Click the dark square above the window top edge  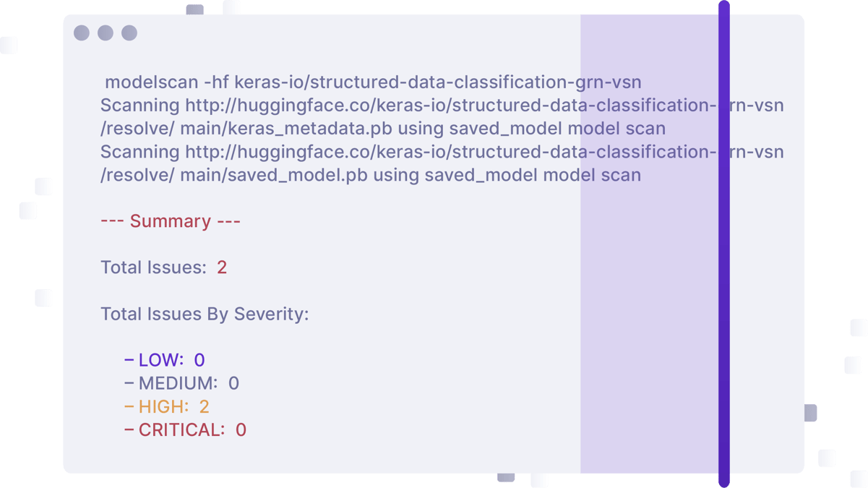pyautogui.click(x=194, y=9)
